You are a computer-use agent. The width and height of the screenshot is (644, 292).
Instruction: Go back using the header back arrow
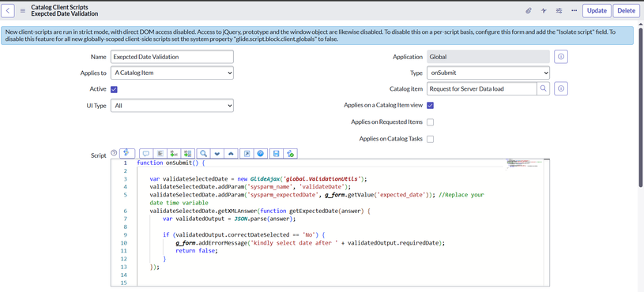8,11
